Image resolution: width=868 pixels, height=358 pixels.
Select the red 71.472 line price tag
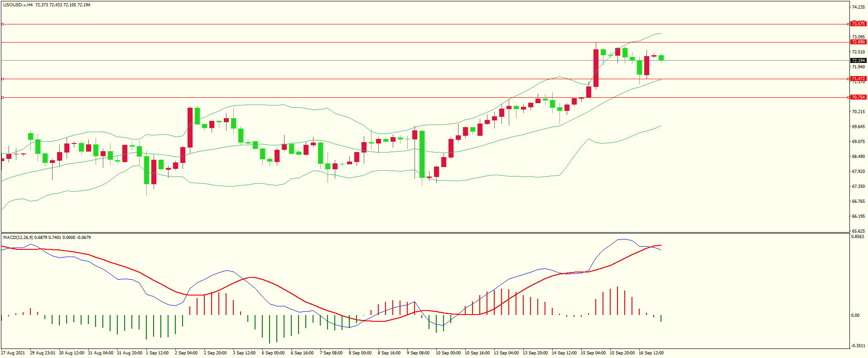click(858, 79)
